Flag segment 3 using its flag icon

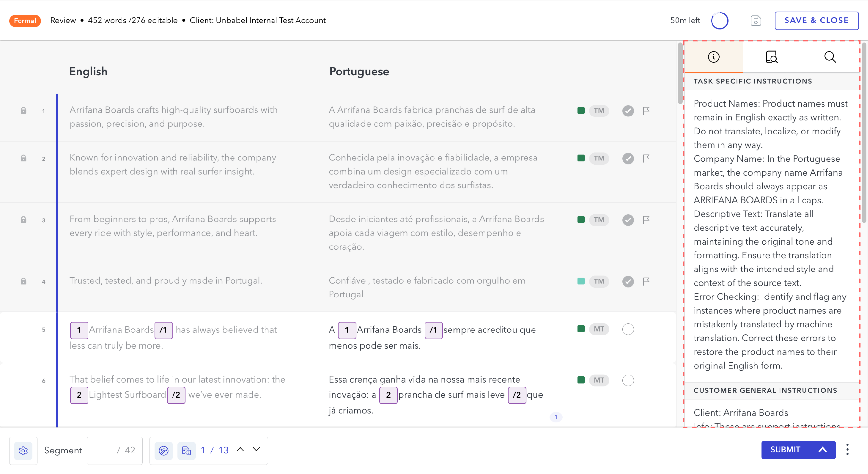tap(646, 220)
